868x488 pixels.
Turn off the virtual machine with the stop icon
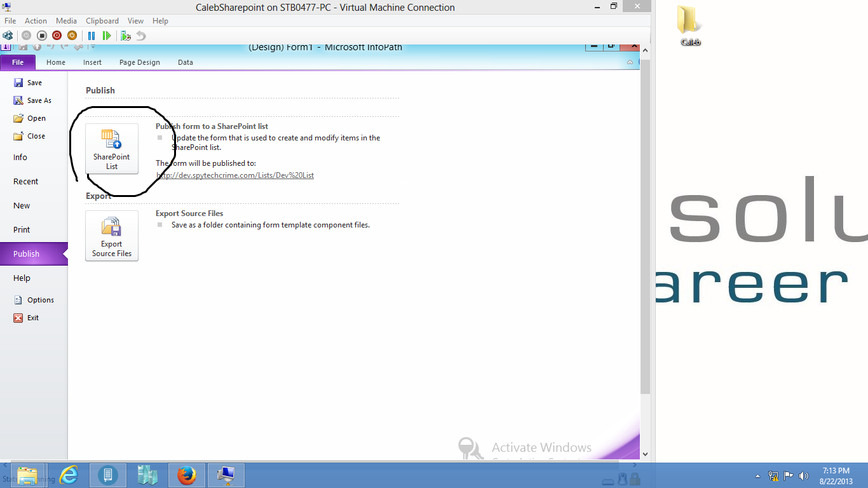(41, 36)
